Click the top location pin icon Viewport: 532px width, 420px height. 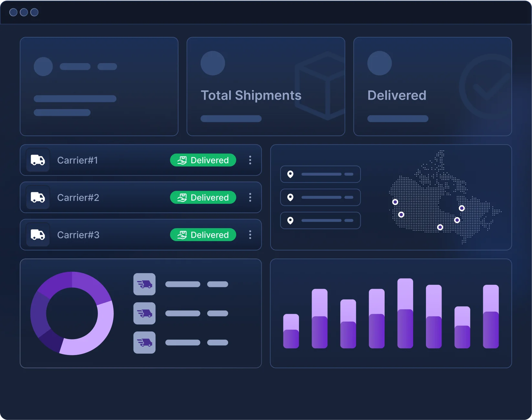pyautogui.click(x=290, y=174)
